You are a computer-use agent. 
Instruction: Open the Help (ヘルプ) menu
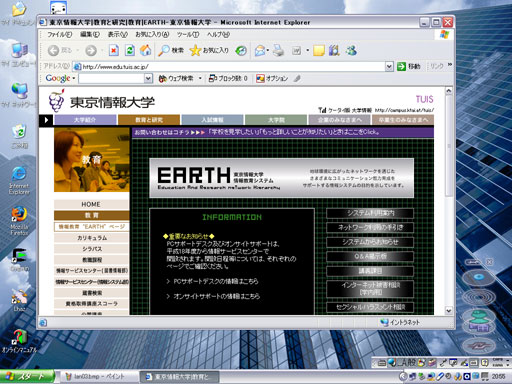pos(218,34)
